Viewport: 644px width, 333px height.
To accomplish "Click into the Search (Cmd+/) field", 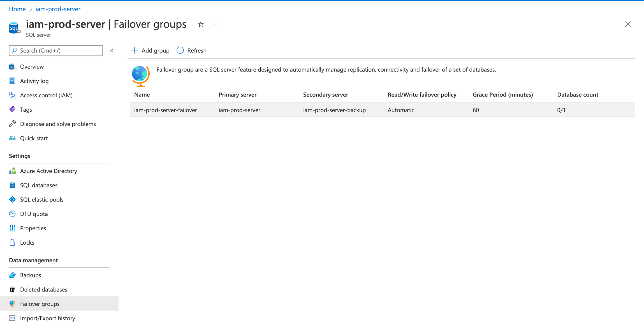I will 56,50.
